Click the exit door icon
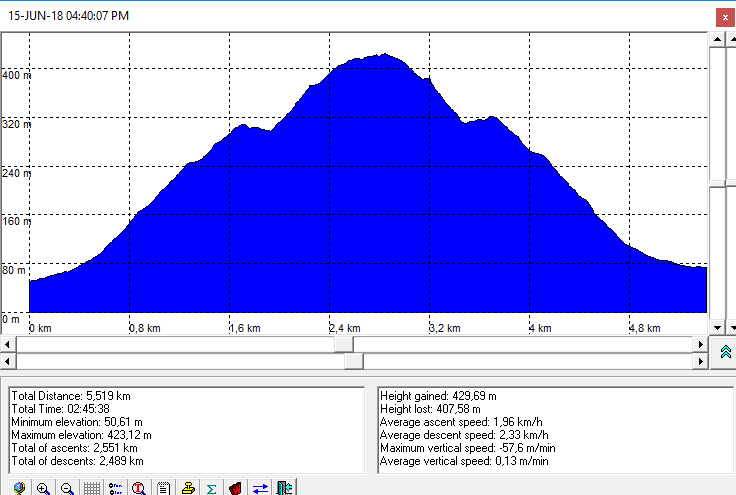The height and width of the screenshot is (495, 736). pos(283,488)
